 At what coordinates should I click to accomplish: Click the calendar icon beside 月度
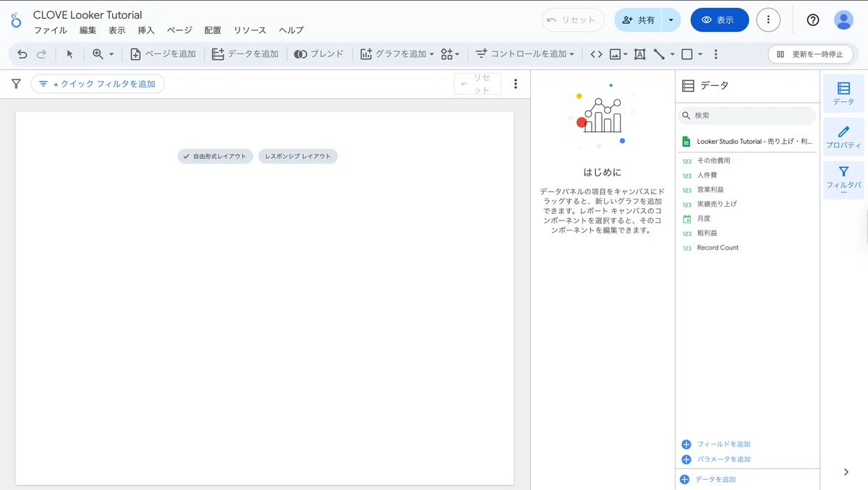pos(687,219)
